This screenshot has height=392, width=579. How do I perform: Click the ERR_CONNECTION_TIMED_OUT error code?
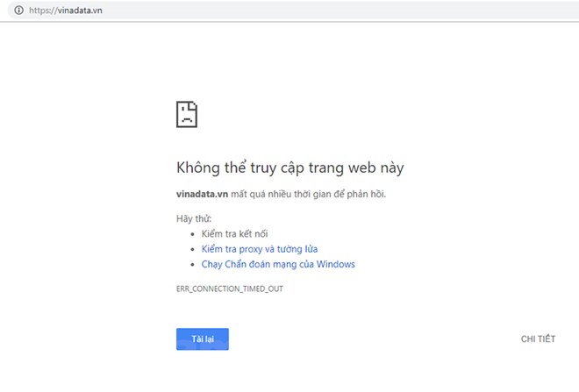(230, 289)
